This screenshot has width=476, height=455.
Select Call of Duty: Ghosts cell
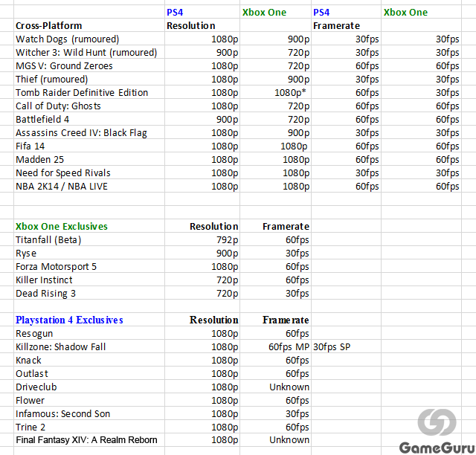point(89,106)
